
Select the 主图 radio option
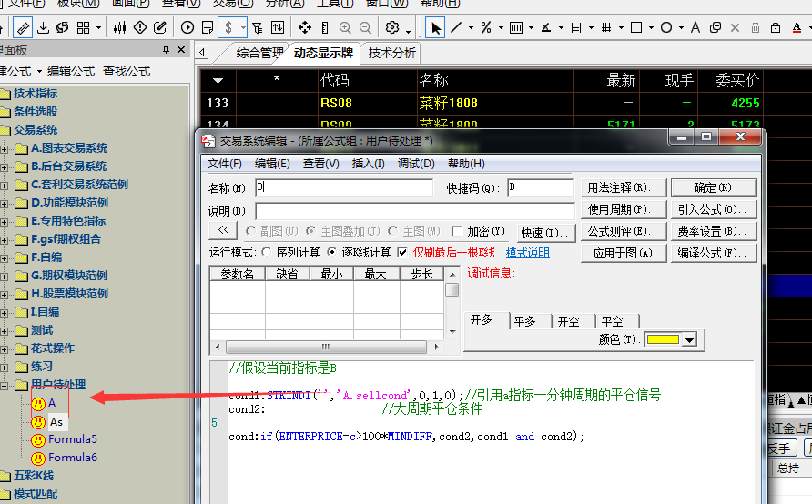pos(393,231)
